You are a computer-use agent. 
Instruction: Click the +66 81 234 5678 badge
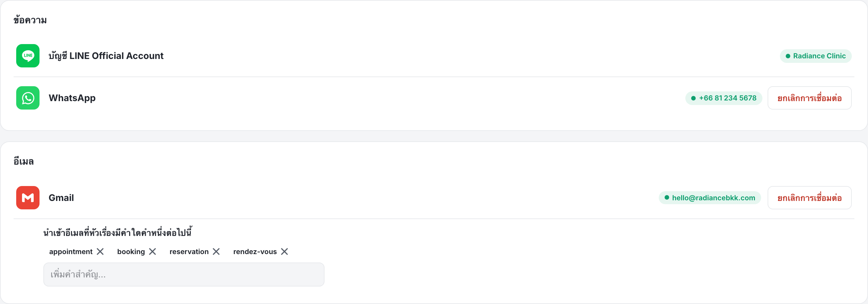coord(724,98)
